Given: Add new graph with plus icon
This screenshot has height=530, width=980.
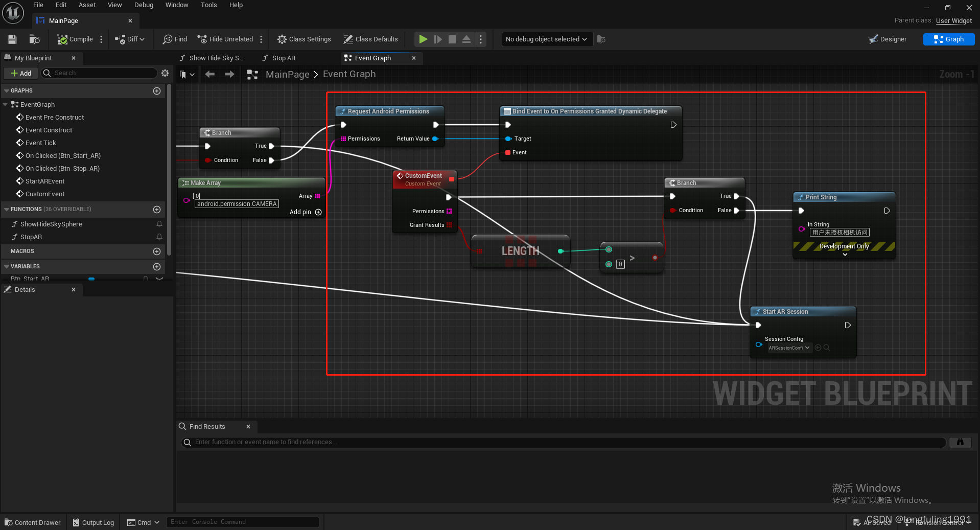Looking at the screenshot, I should [157, 91].
